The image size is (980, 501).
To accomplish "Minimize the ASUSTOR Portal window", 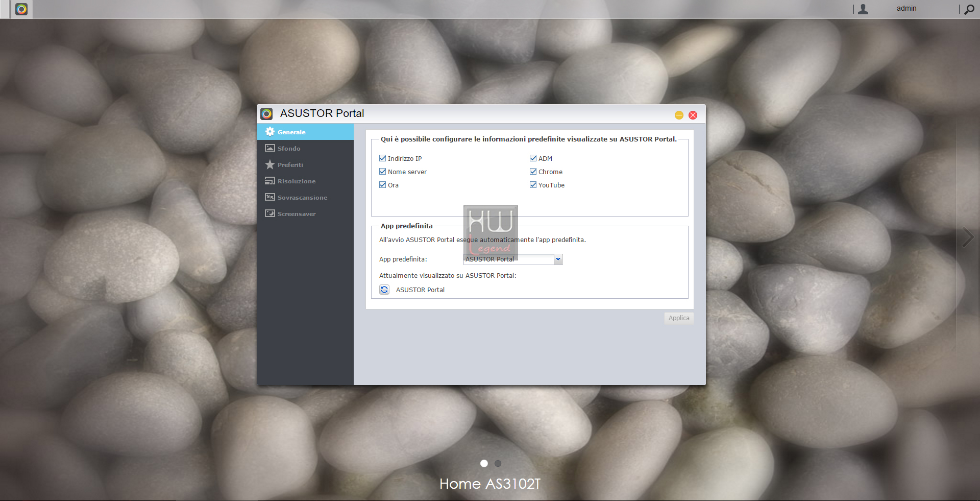I will pos(679,115).
